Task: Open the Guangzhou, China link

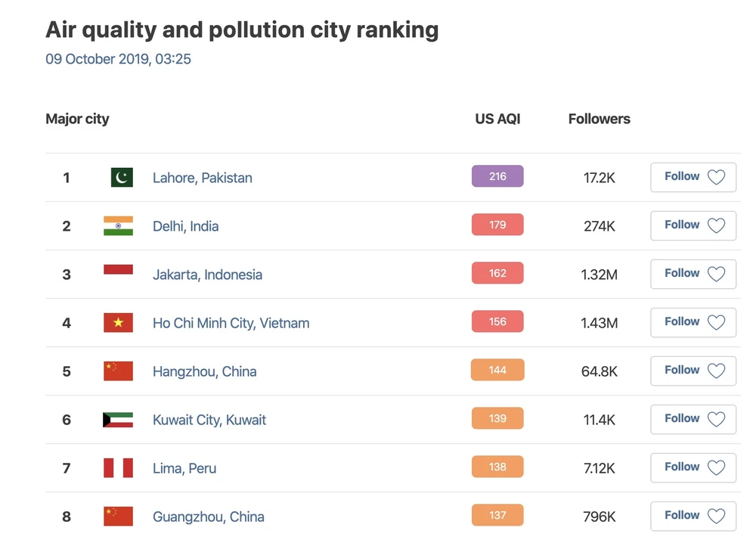Action: [x=208, y=517]
